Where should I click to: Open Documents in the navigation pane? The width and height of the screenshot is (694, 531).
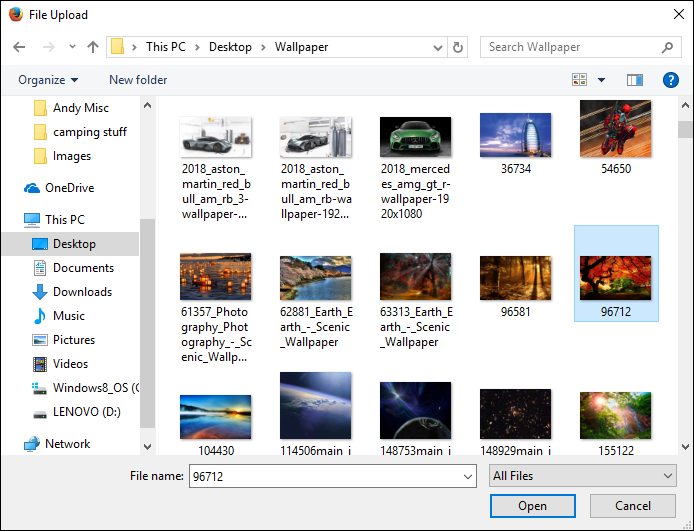pos(73,268)
